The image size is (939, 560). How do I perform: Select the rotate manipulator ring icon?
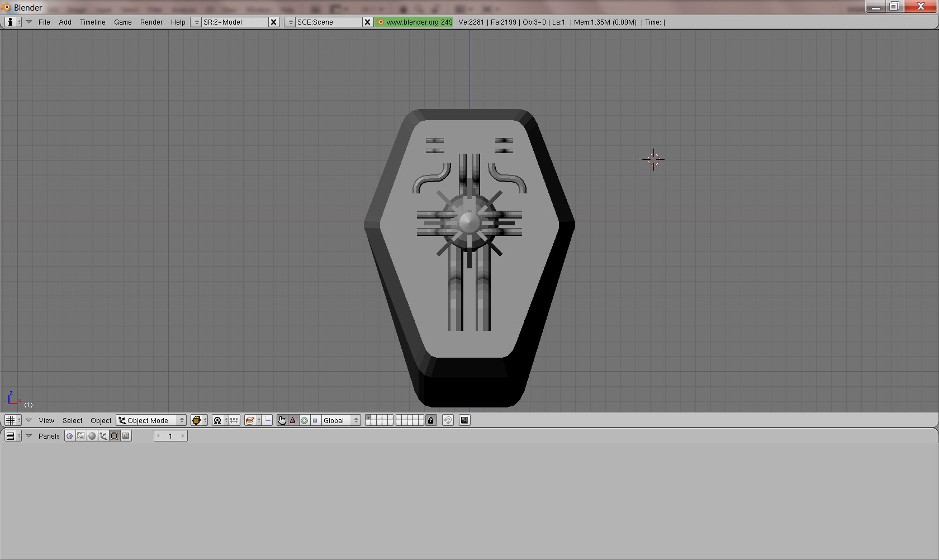304,420
